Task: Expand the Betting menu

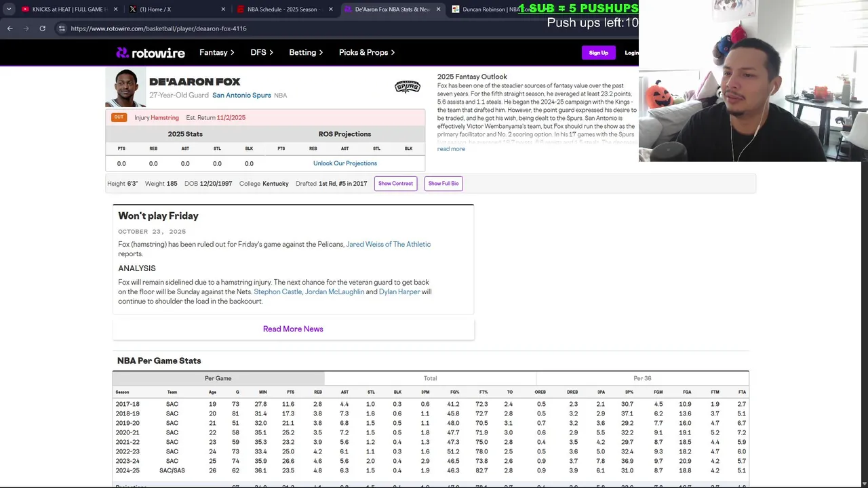Action: (x=306, y=52)
